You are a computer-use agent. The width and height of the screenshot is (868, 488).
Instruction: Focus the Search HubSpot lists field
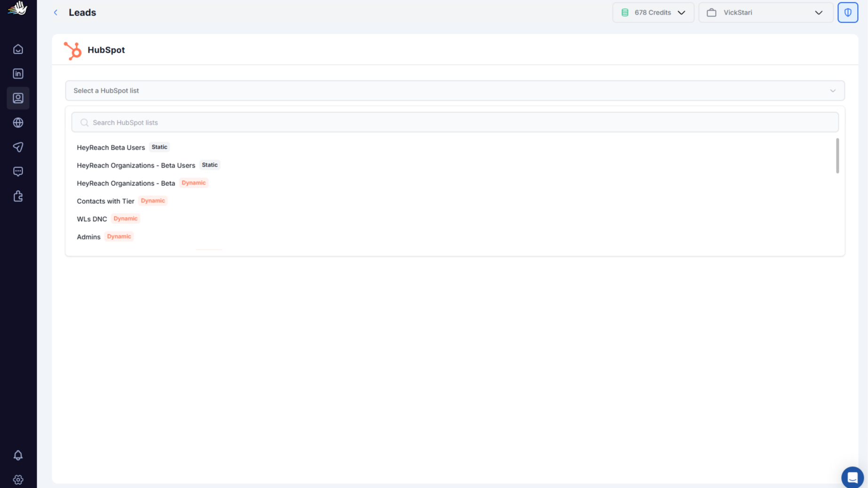click(455, 123)
